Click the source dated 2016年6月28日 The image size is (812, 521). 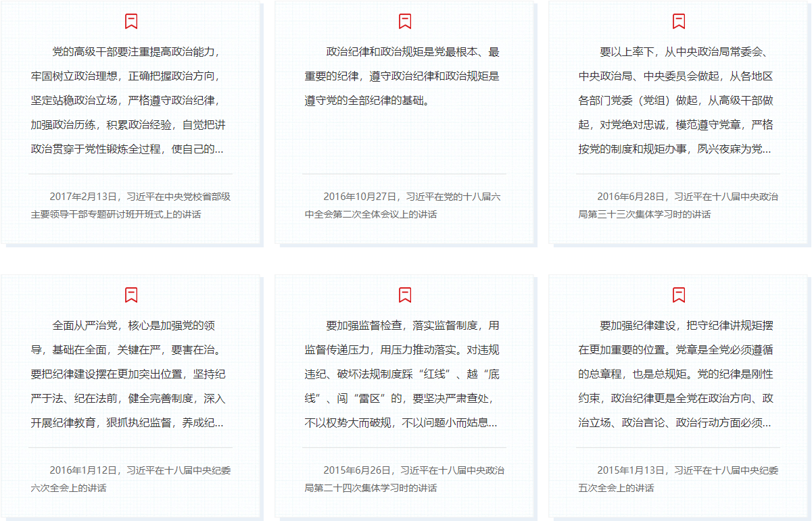pyautogui.click(x=677, y=205)
